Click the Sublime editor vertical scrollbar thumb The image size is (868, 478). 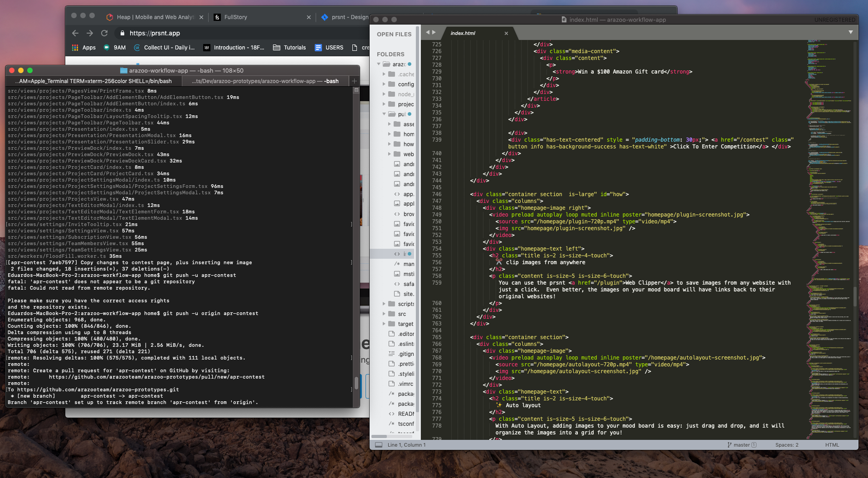point(855,296)
